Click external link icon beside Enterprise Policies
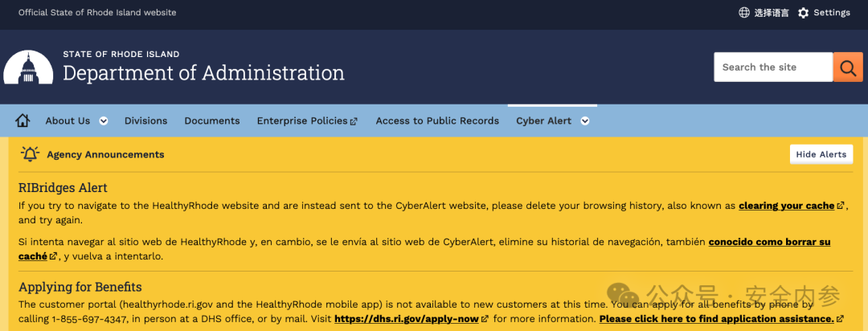 (354, 121)
